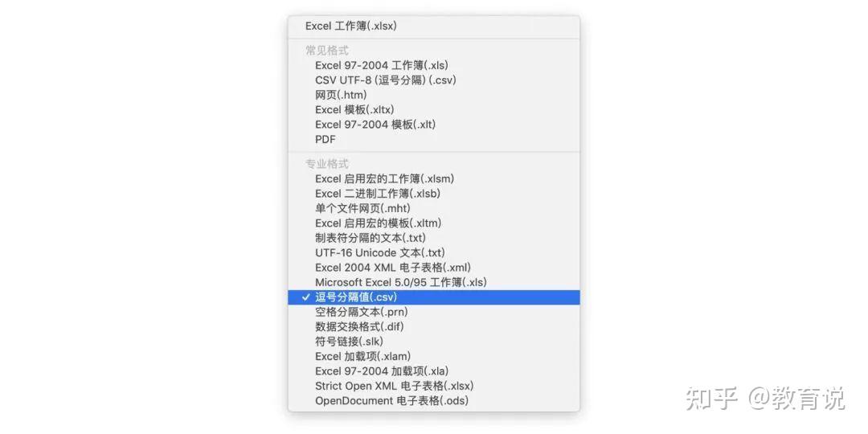Choose 数据交换格式(.dif) option
The image size is (868, 434).
tap(433, 326)
